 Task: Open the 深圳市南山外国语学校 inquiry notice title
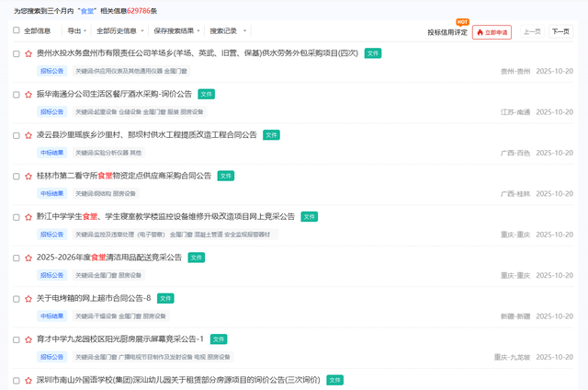coord(178,380)
